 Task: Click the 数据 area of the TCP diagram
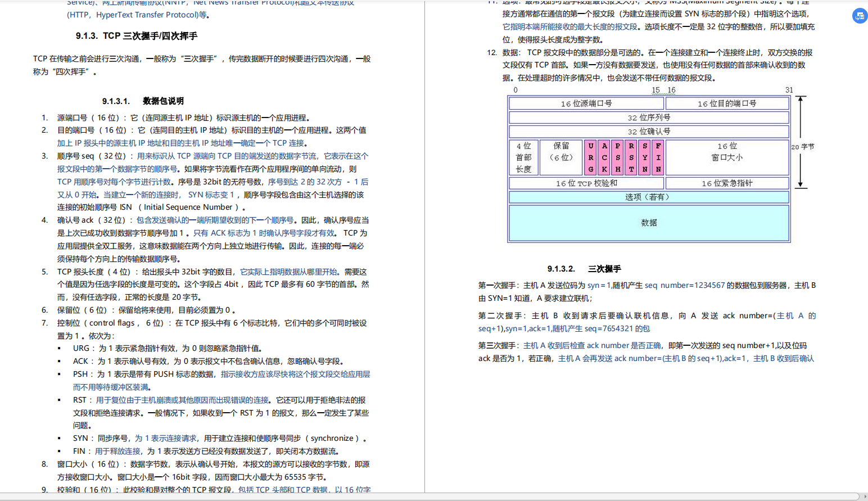point(649,222)
